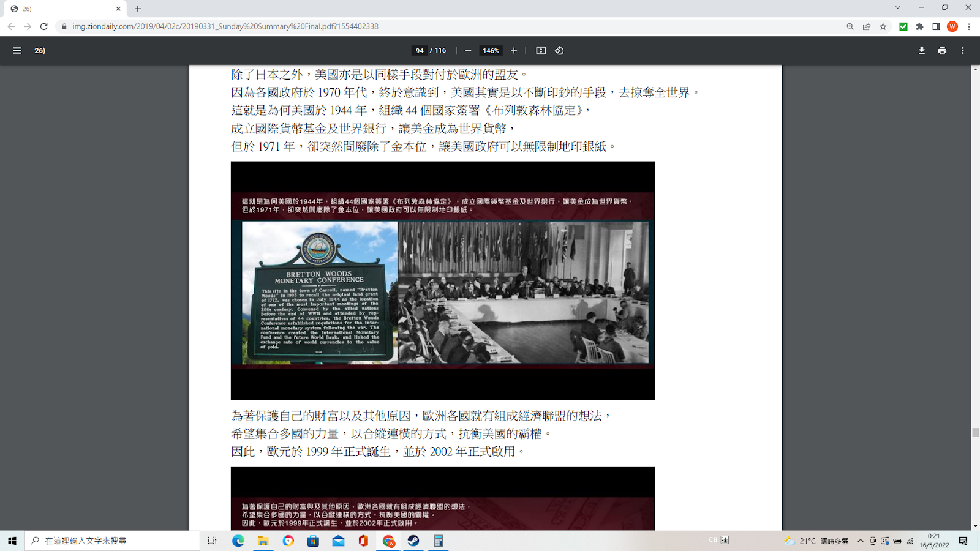
Task: Click the euro section image at bottom
Action: 443,498
